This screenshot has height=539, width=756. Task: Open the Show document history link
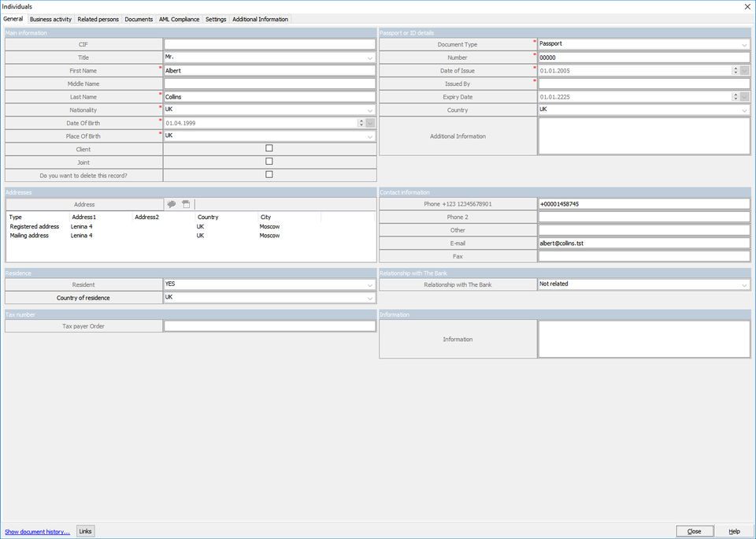coord(38,532)
